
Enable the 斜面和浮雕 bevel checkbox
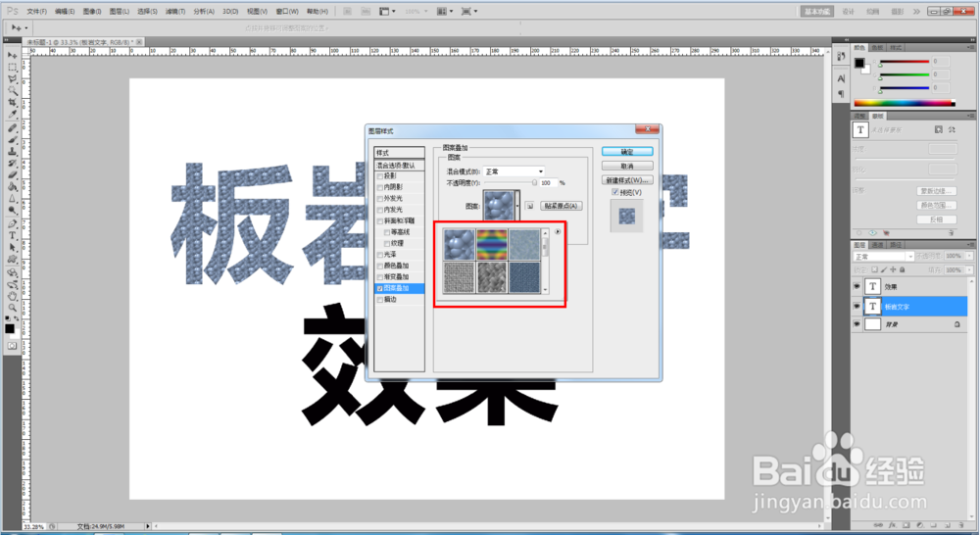(380, 221)
